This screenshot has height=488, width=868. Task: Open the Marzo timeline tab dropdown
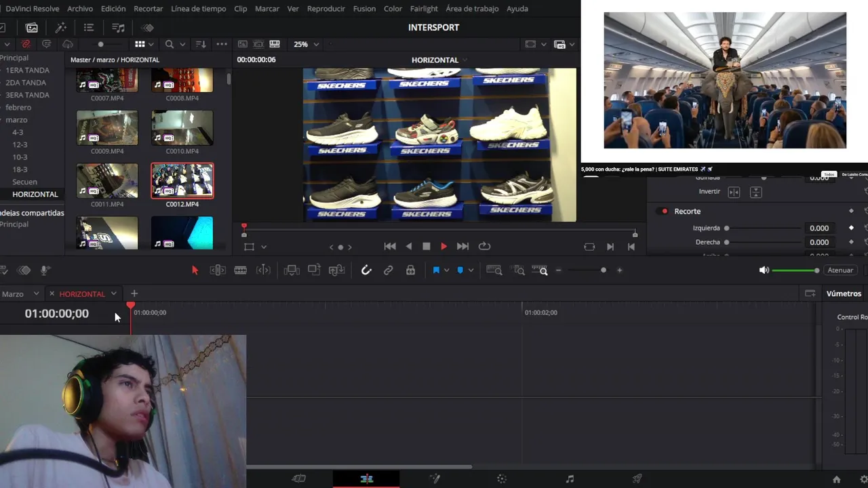click(35, 293)
